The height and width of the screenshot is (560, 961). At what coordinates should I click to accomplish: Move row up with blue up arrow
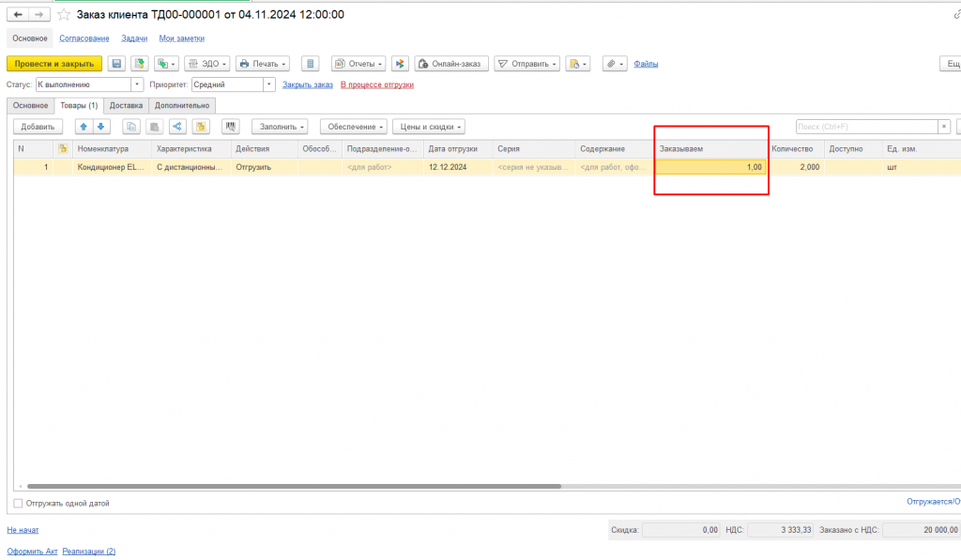[84, 127]
